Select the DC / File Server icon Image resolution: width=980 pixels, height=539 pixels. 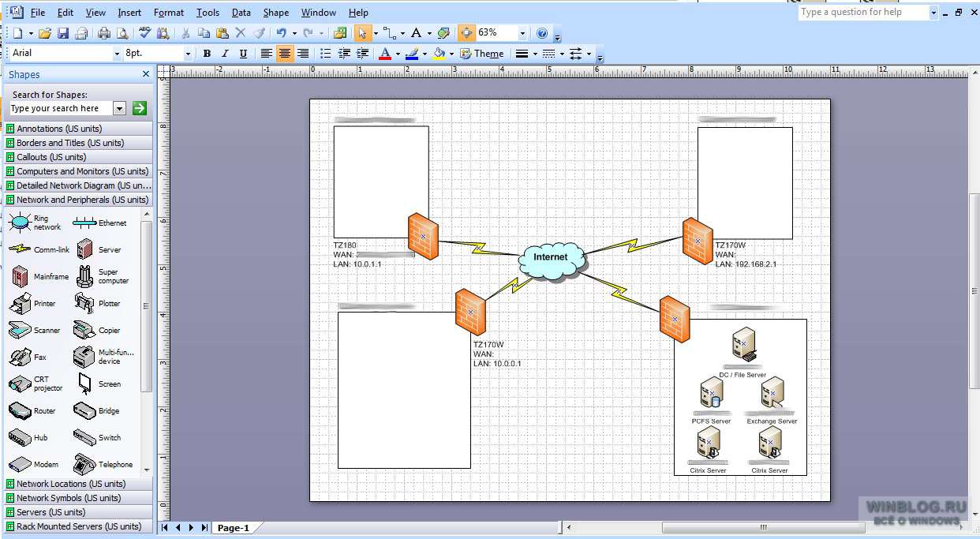[744, 346]
